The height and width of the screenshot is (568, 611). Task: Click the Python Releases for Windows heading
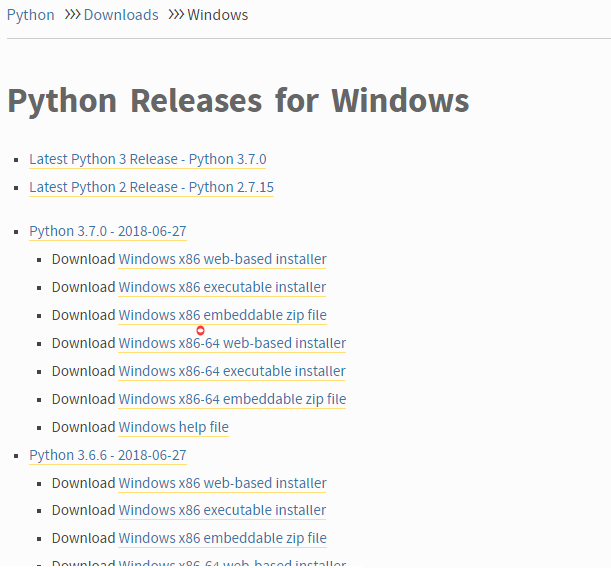click(x=238, y=101)
